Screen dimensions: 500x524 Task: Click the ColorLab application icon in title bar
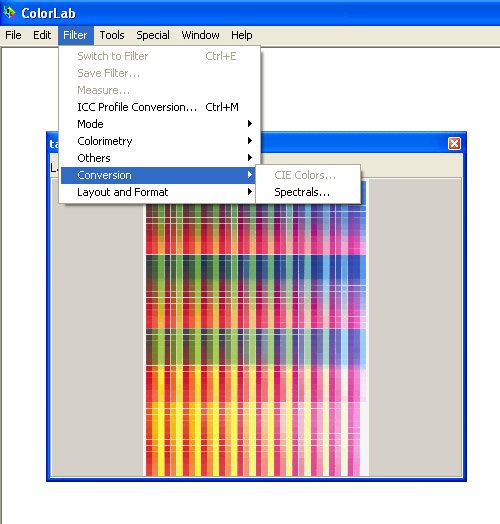point(10,12)
